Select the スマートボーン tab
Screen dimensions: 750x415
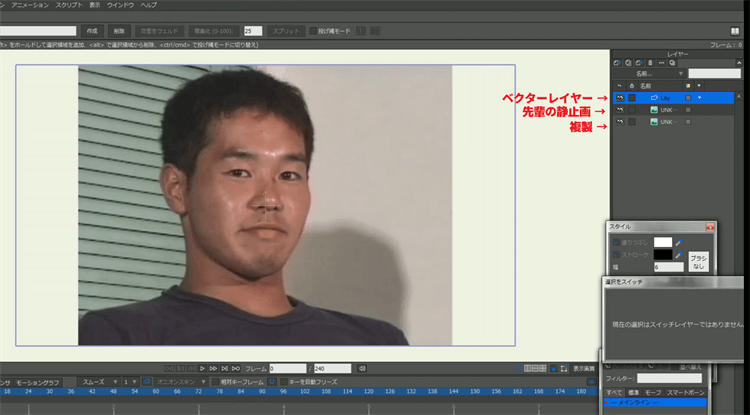[x=685, y=393]
